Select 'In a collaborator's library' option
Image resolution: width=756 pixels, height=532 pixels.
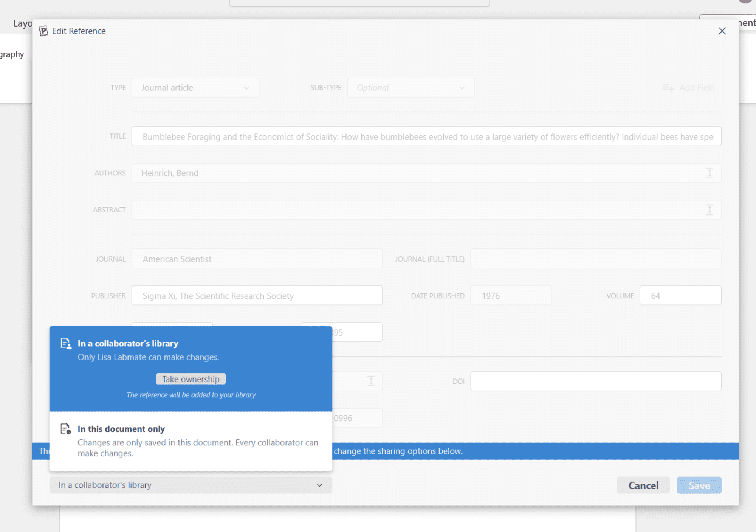point(128,343)
